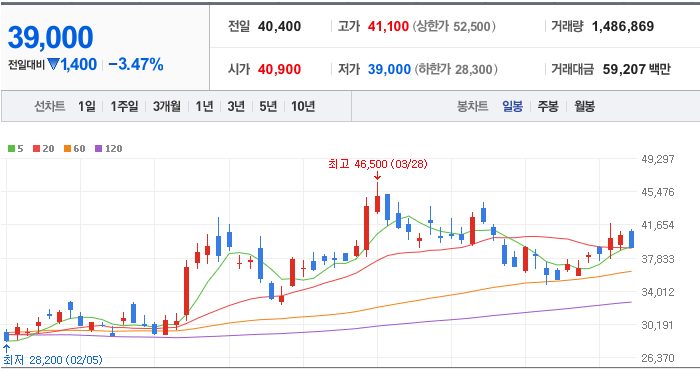Select the 1일 line chart period
This screenshot has width=700, height=371.
[x=87, y=106]
